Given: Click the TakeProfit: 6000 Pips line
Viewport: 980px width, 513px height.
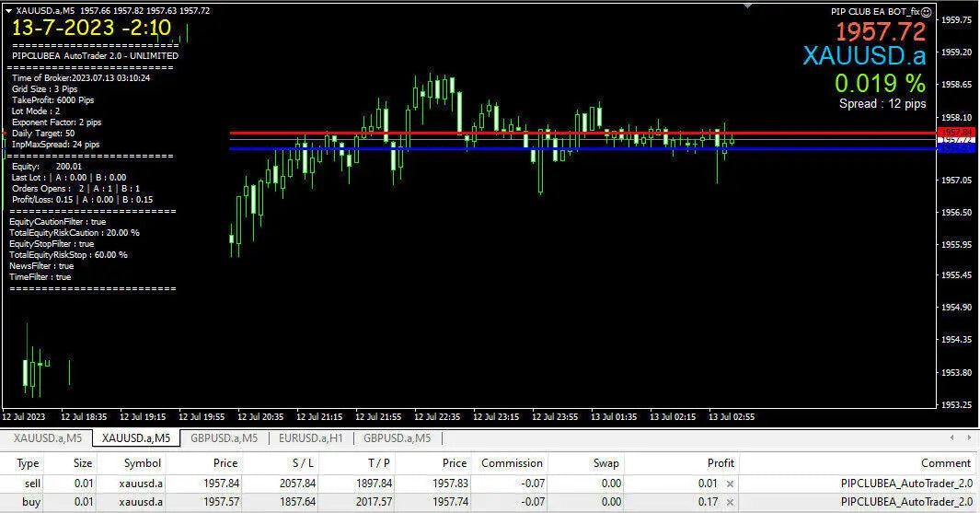Looking at the screenshot, I should (52, 100).
